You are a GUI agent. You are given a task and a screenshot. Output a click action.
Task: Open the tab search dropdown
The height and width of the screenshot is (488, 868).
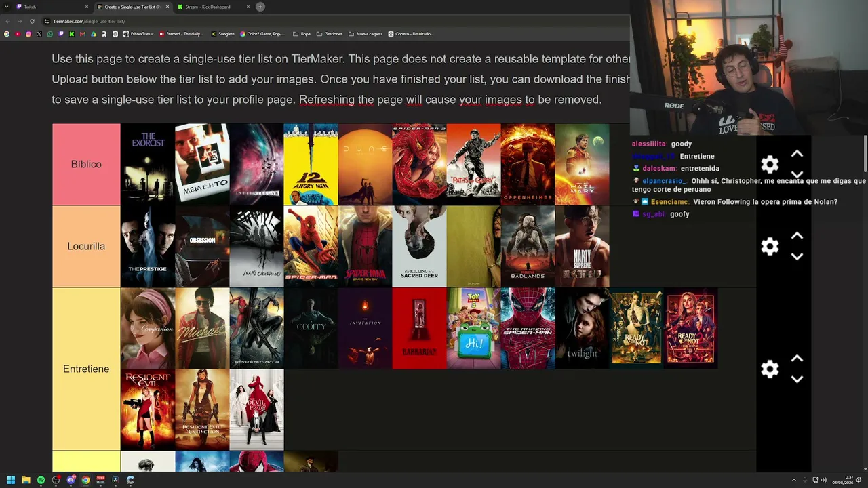pyautogui.click(x=7, y=7)
